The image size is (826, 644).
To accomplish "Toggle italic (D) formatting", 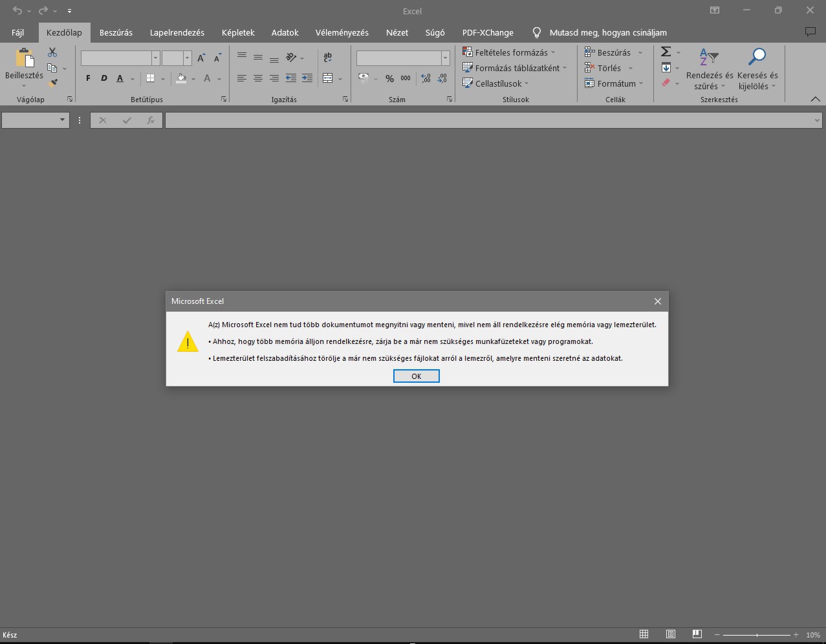I will (x=104, y=78).
